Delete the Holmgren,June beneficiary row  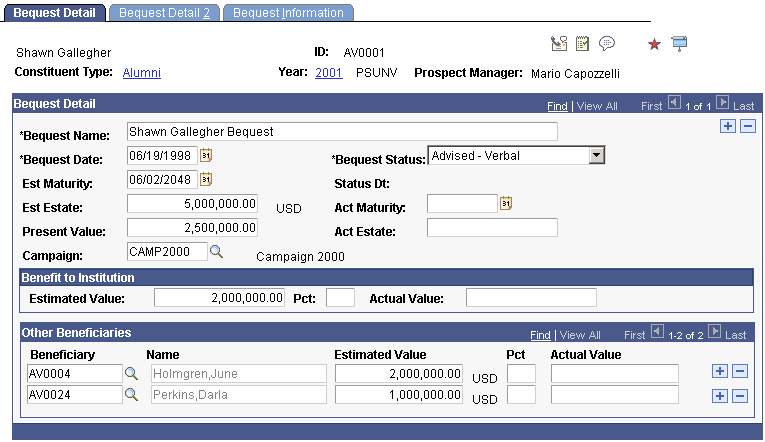point(740,371)
